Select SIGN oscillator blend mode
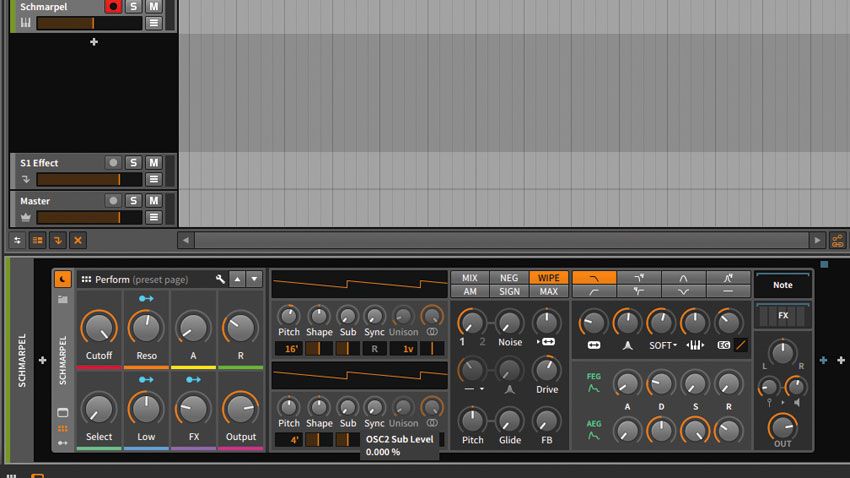 (508, 292)
